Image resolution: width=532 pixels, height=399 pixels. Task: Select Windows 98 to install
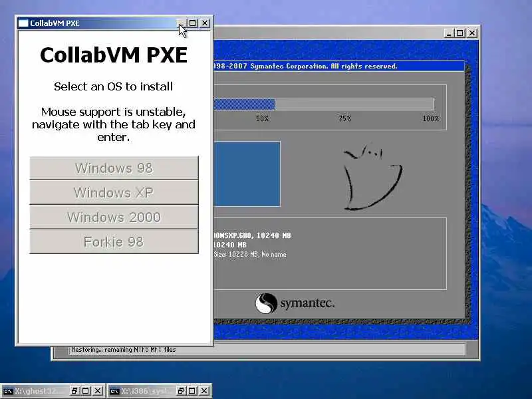tap(114, 168)
